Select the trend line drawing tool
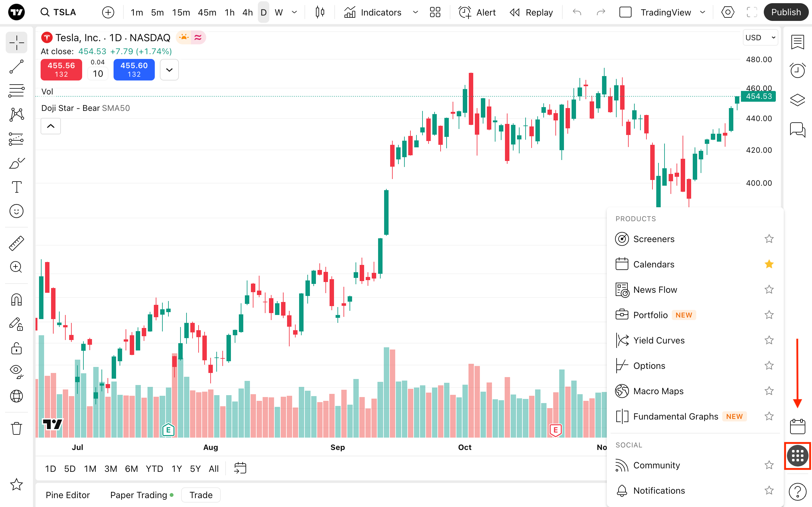812x507 pixels. [x=16, y=67]
